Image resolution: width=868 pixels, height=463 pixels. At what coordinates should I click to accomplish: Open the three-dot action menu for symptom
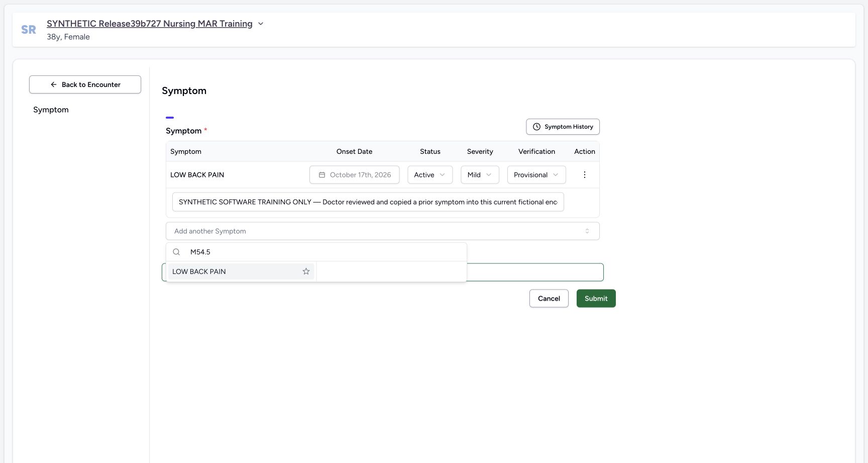tap(584, 175)
